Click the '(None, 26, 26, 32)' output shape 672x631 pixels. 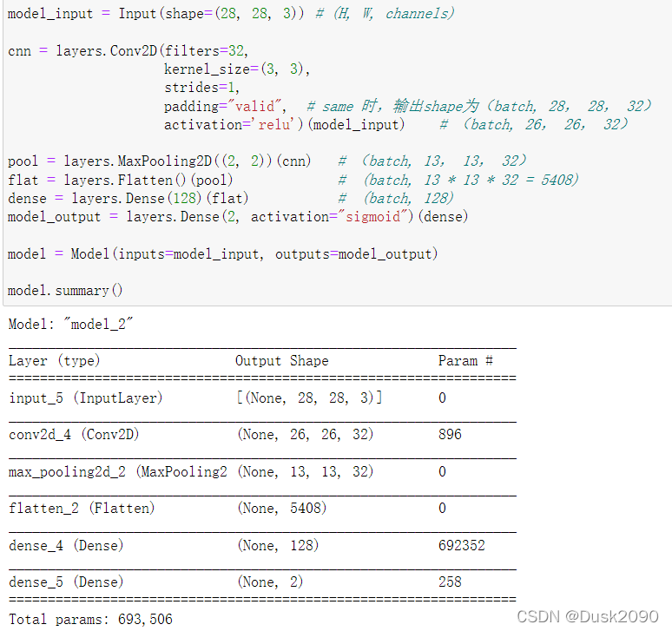(x=305, y=435)
